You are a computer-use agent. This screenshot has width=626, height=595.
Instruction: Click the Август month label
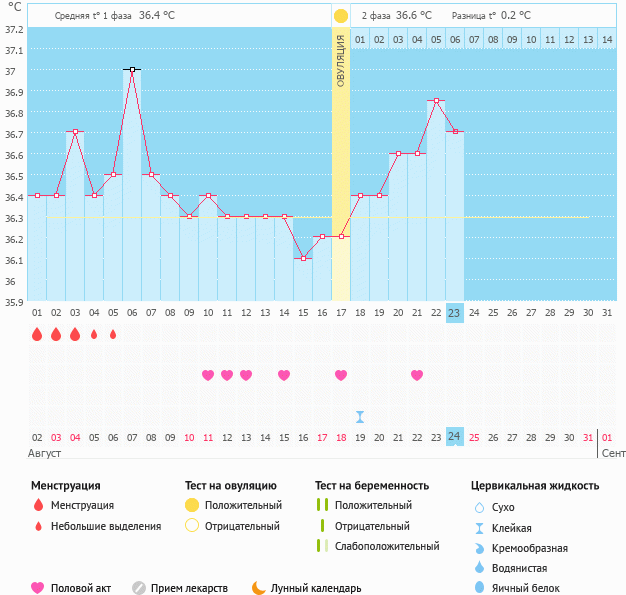pyautogui.click(x=46, y=453)
